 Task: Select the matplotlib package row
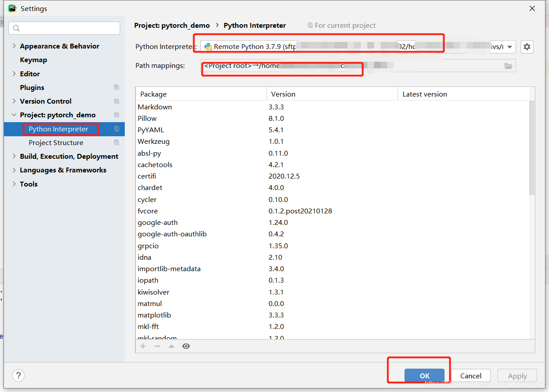tap(332, 315)
